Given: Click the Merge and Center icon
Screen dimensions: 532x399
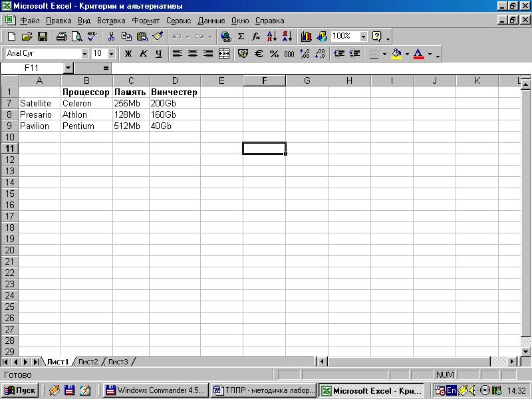Looking at the screenshot, I should [224, 54].
